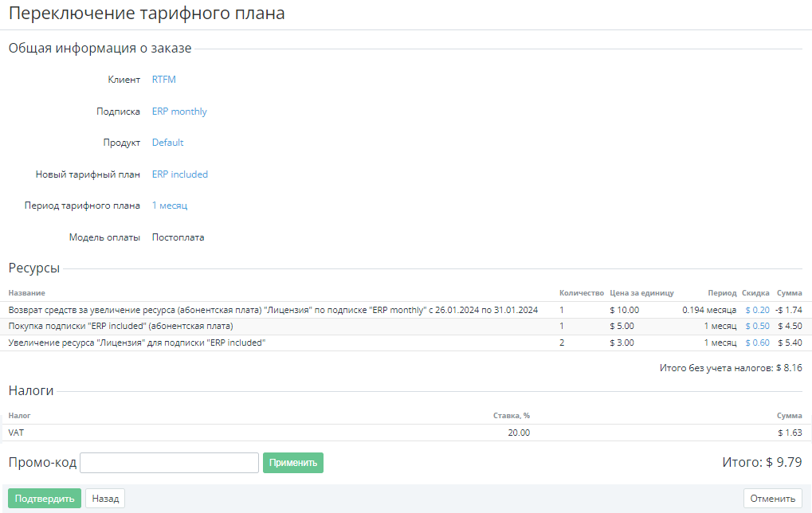This screenshot has width=812, height=513.
Task: Select the Покупка подписки ERP included row
Action: click(120, 326)
